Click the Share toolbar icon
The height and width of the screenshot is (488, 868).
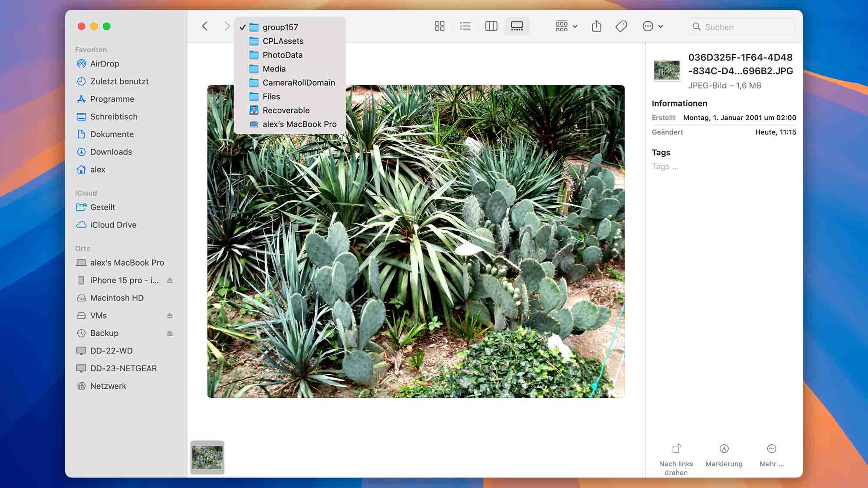[x=597, y=26]
